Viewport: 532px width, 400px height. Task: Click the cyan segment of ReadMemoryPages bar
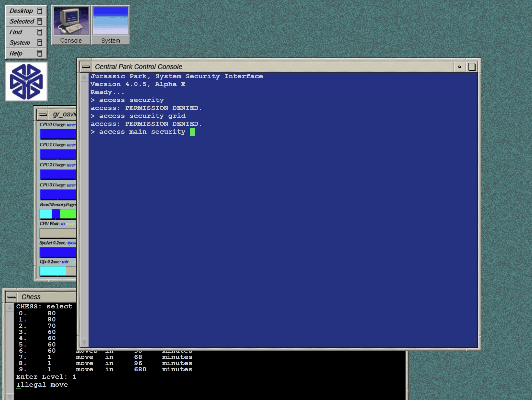(x=46, y=214)
